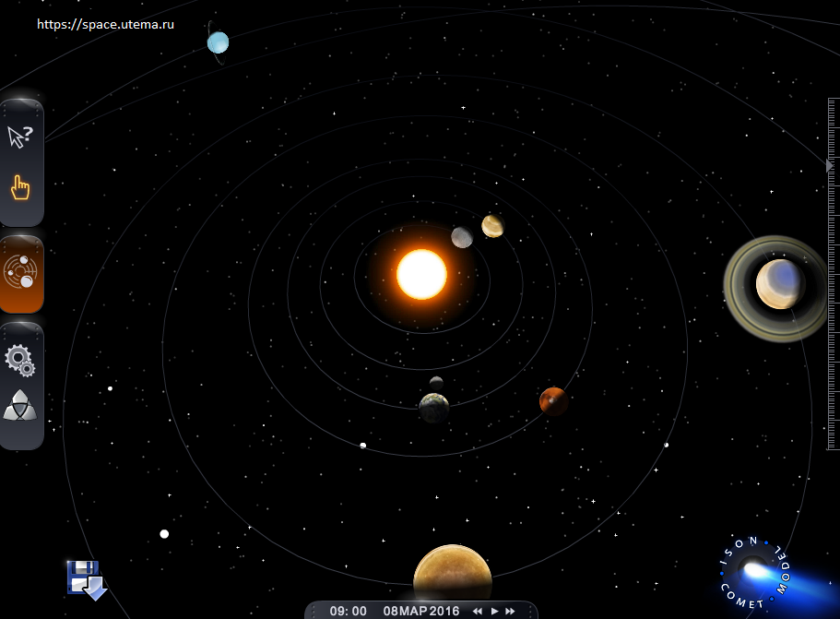Select the tan planet Venus near the Sun
Viewport: 840px width, 619px height.
click(x=492, y=226)
